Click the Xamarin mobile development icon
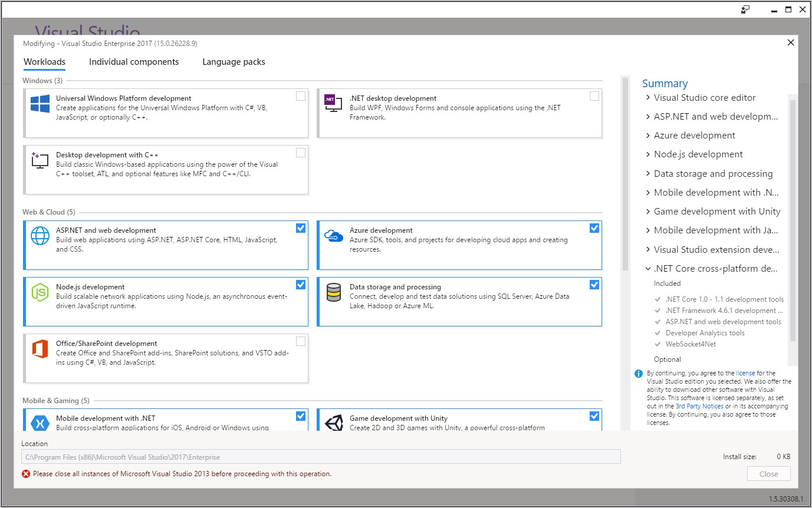This screenshot has width=812, height=508. tap(40, 423)
